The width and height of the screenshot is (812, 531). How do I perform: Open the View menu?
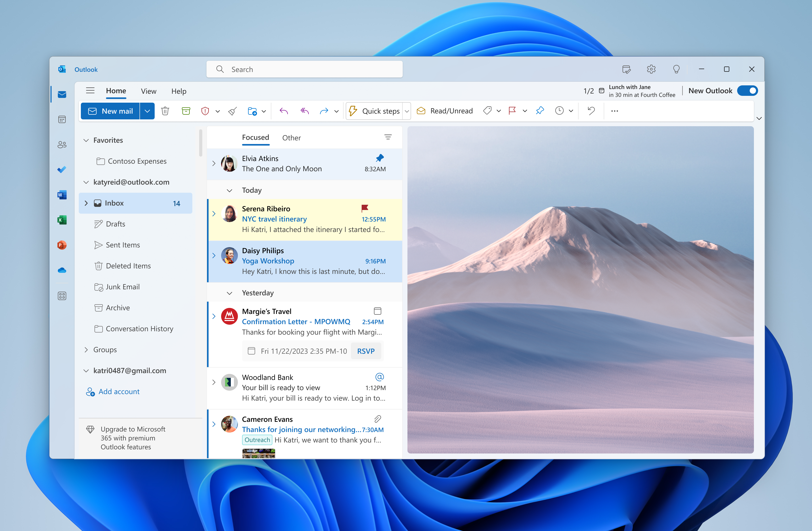(x=148, y=91)
